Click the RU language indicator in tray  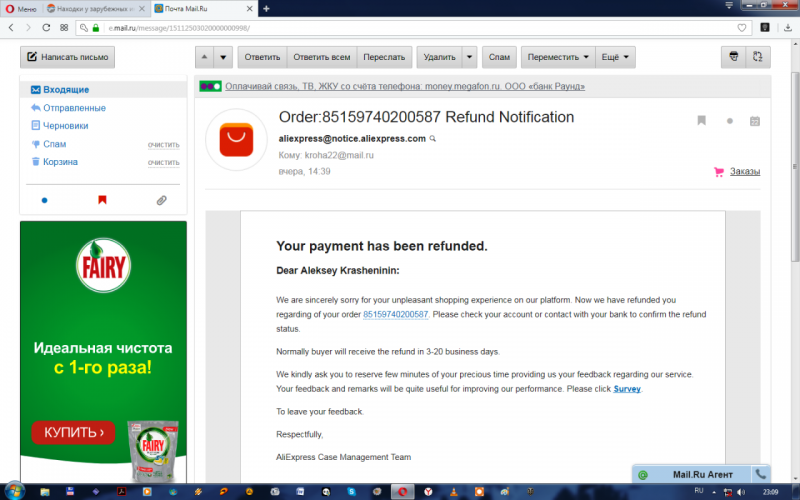[699, 491]
